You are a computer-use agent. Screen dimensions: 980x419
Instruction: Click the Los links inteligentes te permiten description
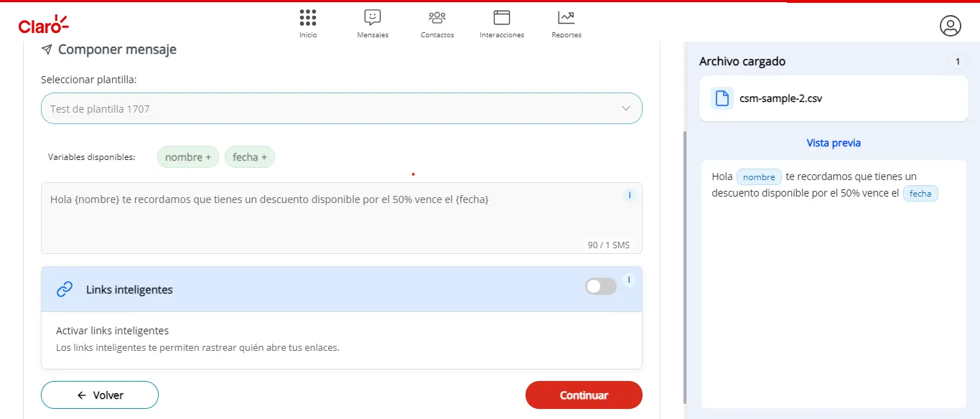pyautogui.click(x=197, y=348)
